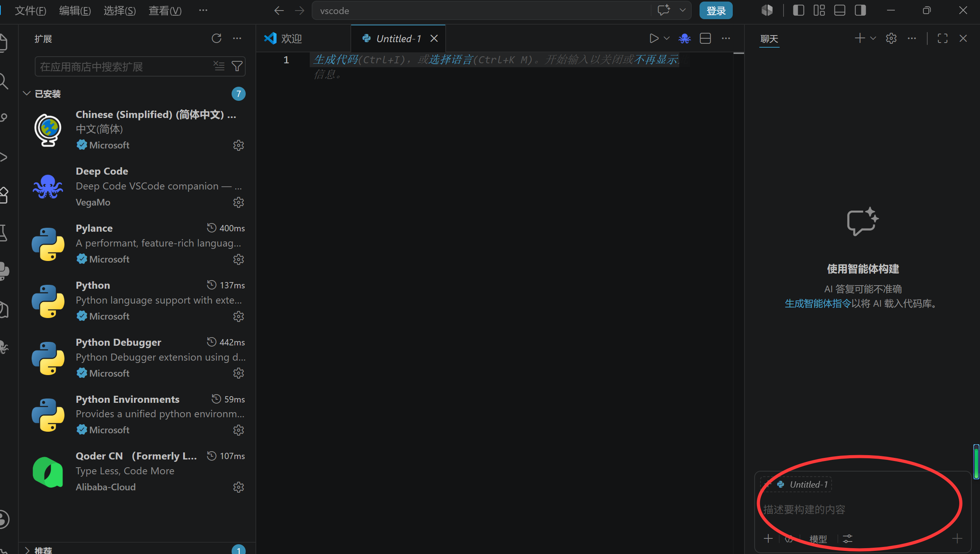
Task: Click the 生成智能体指令 link
Action: [818, 304]
